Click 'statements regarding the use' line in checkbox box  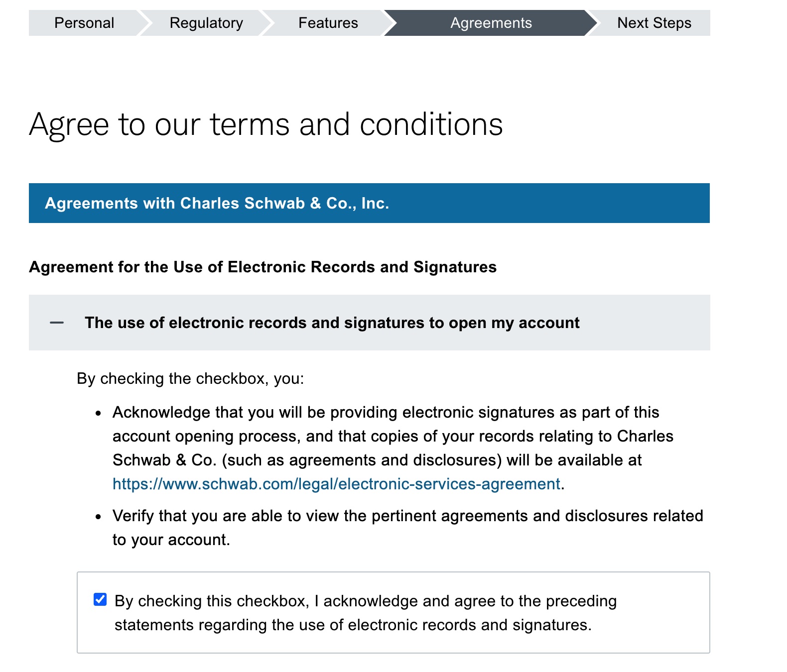pyautogui.click(x=353, y=625)
